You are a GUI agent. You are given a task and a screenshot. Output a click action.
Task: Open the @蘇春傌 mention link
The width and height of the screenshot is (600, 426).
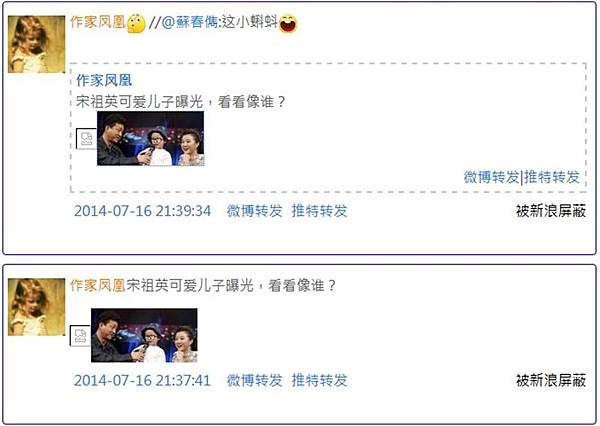click(x=189, y=22)
